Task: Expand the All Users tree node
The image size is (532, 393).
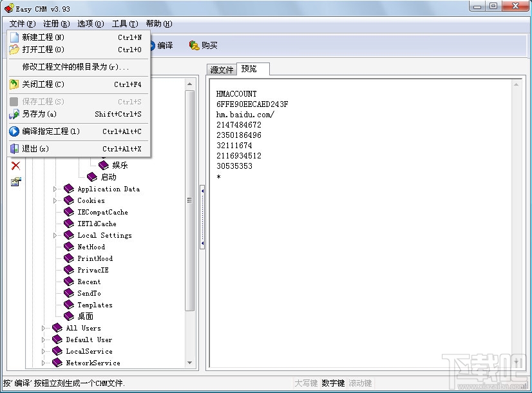Action: 43,328
